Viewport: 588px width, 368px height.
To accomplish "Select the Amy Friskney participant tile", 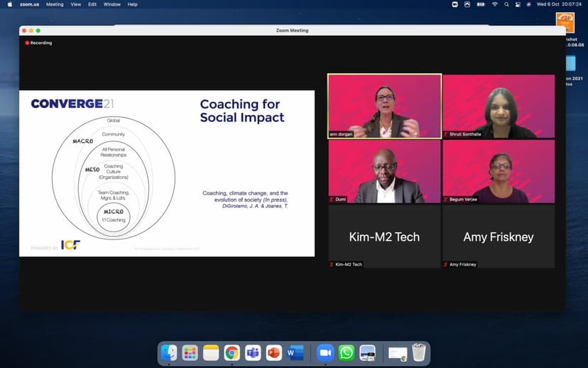I will (x=499, y=237).
